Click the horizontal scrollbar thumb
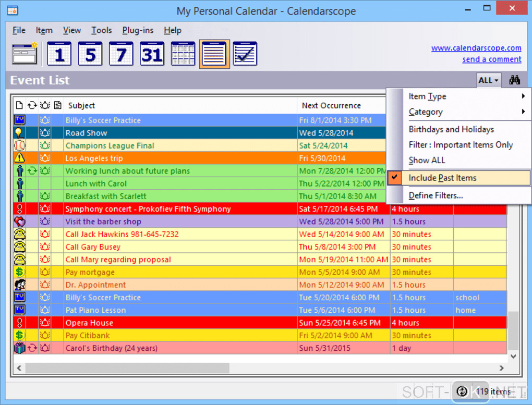Image resolution: width=532 pixels, height=405 pixels. pos(127,367)
